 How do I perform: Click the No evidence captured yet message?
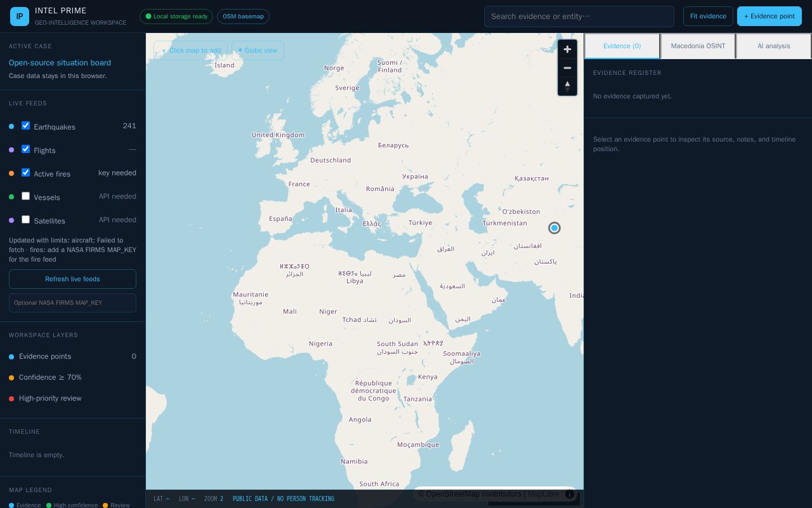(632, 97)
